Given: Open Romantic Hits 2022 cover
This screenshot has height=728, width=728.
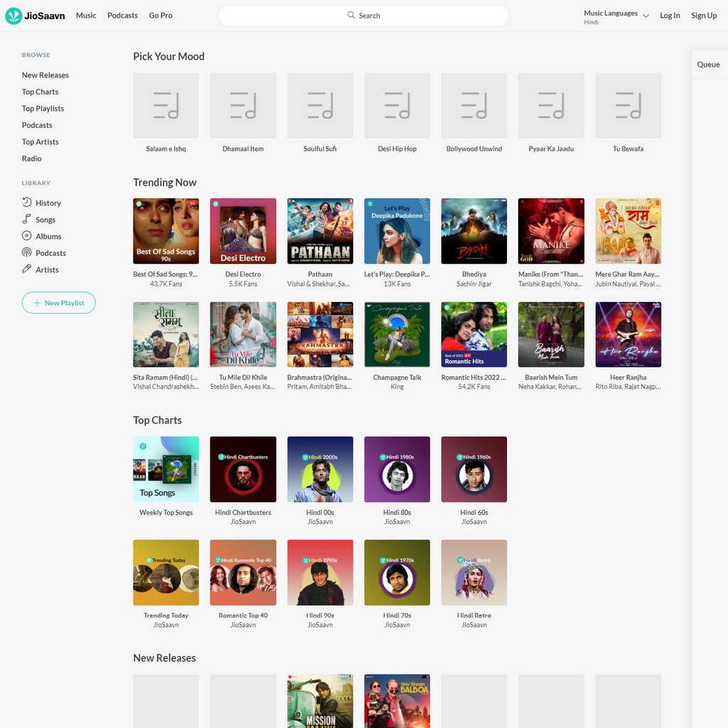Looking at the screenshot, I should pyautogui.click(x=474, y=334).
